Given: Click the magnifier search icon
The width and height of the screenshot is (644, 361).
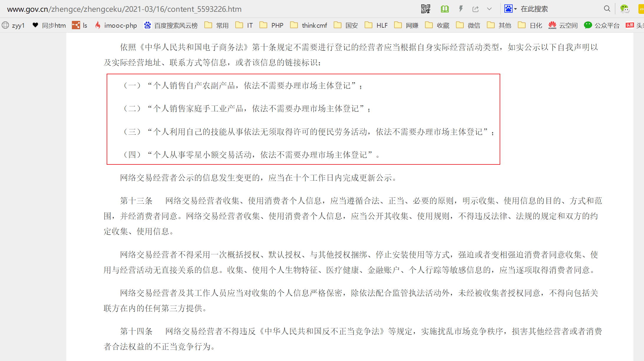Looking at the screenshot, I should (x=607, y=9).
